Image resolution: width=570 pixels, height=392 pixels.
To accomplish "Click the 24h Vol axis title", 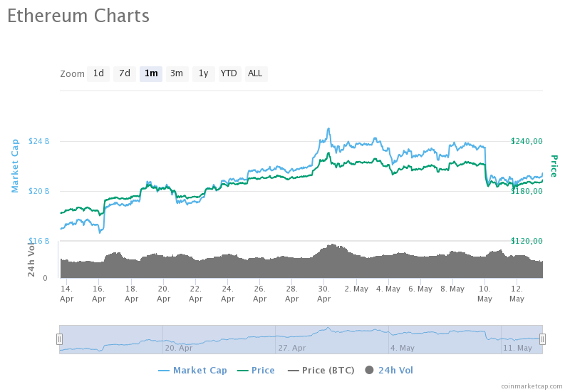I will pos(31,259).
